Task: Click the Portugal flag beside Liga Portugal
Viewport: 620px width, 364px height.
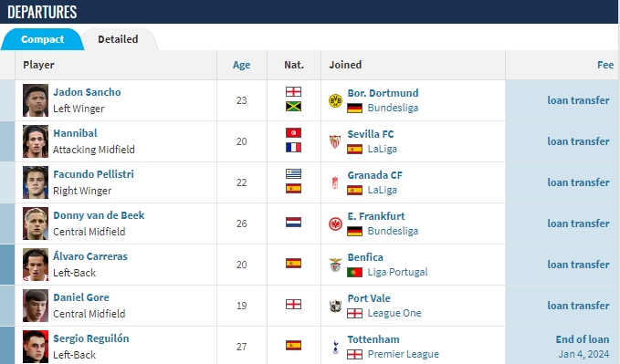Action: coord(354,272)
